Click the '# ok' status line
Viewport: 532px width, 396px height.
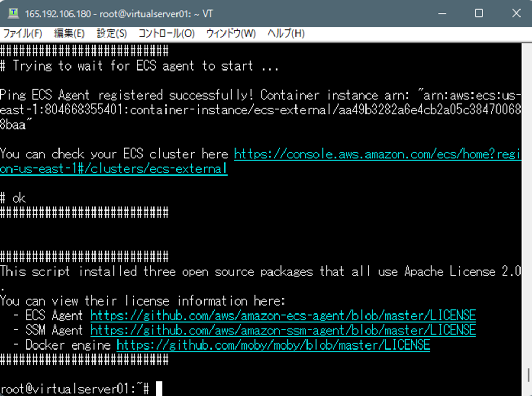(13, 198)
